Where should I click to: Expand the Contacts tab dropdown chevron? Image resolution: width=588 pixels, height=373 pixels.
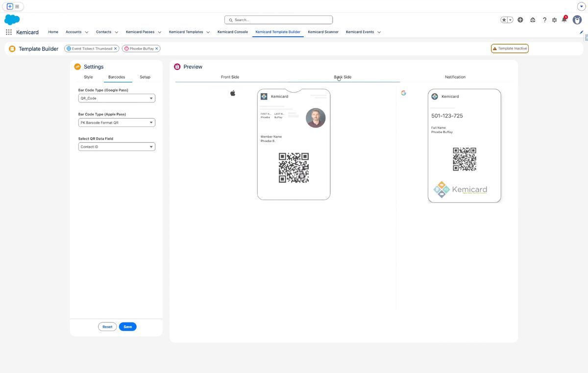pyautogui.click(x=117, y=32)
